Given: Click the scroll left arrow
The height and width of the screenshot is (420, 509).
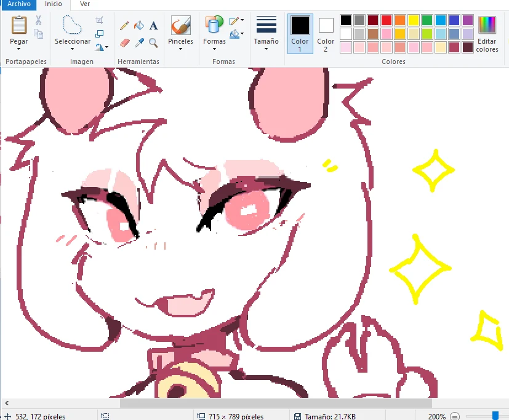Looking at the screenshot, I should [7, 403].
